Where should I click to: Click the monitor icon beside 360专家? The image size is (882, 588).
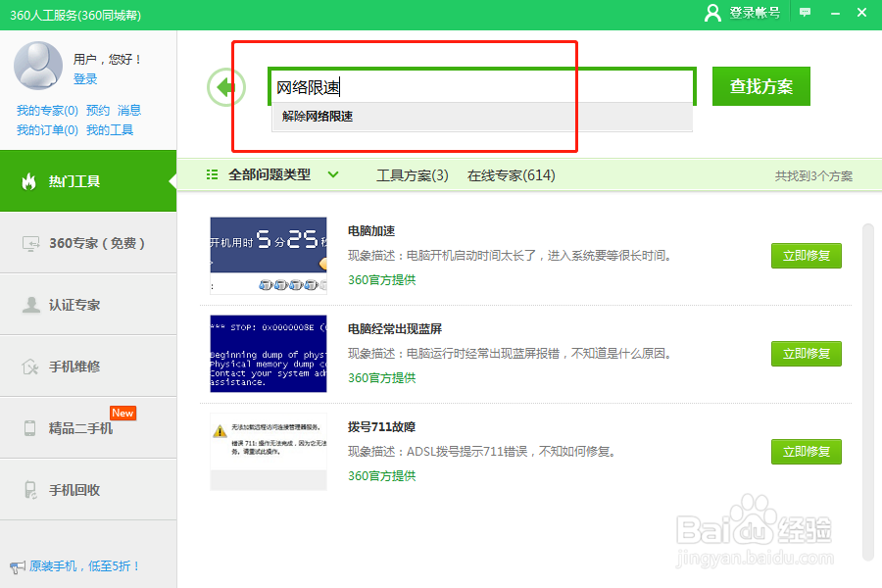coord(31,243)
